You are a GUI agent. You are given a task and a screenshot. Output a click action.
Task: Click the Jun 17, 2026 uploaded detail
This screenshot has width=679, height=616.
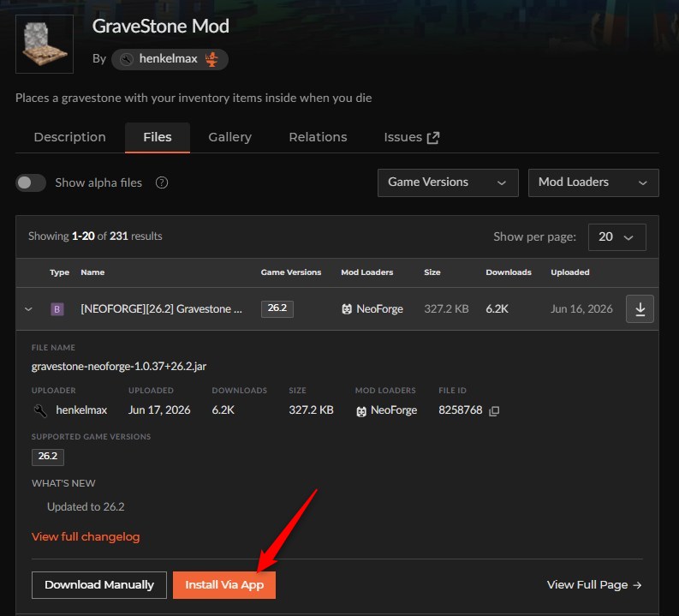(159, 410)
